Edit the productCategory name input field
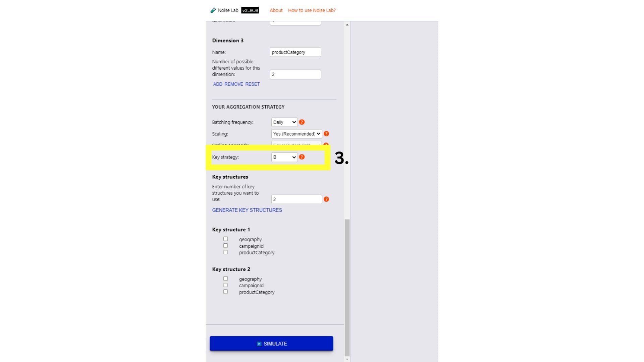This screenshot has width=644, height=362. click(x=295, y=52)
